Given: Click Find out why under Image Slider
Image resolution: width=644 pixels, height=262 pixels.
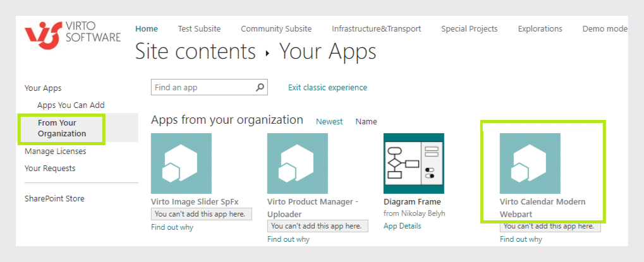Looking at the screenshot, I should coord(172,227).
